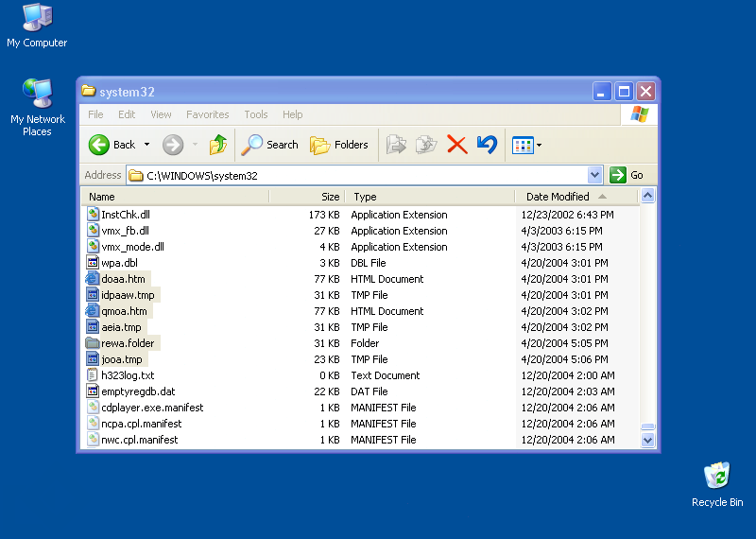The image size is (756, 539).
Task: Toggle the Folders pane
Action: point(339,145)
